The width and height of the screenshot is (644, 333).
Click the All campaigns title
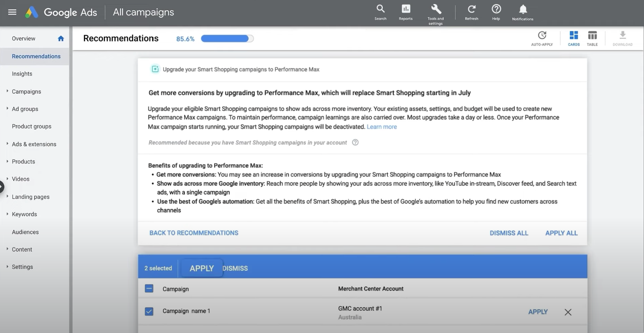pyautogui.click(x=143, y=12)
